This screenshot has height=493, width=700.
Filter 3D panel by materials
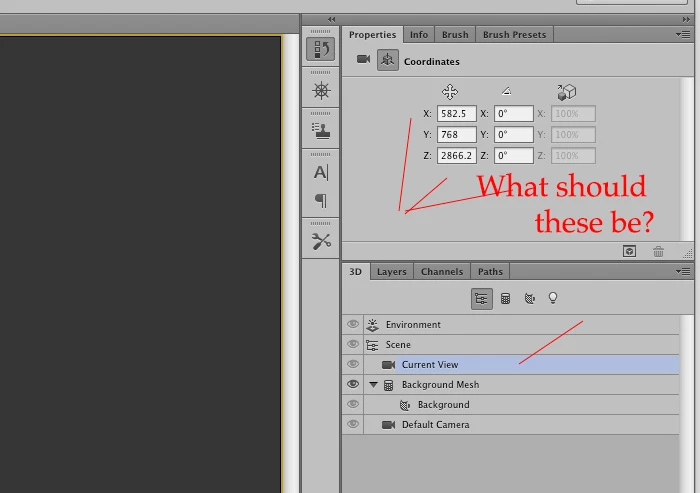click(529, 299)
